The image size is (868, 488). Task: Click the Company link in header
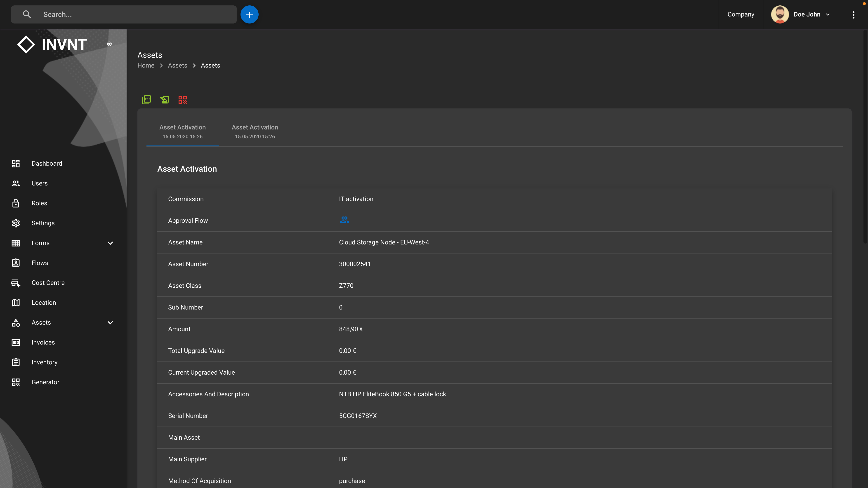point(741,14)
